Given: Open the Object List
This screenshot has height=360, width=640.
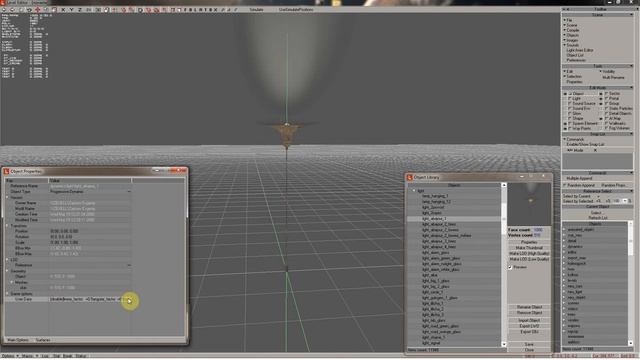Looking at the screenshot, I should [575, 55].
